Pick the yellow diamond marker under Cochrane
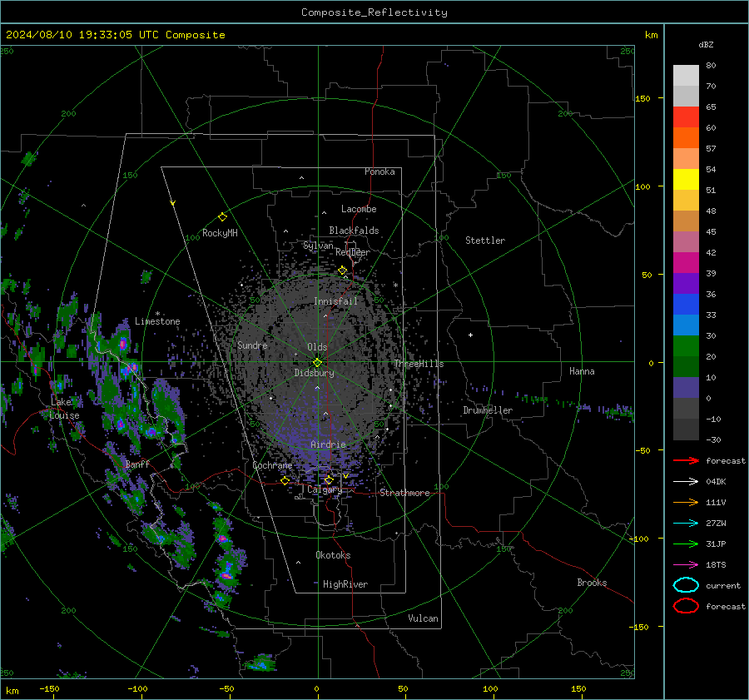The height and width of the screenshot is (700, 749). pyautogui.click(x=285, y=480)
